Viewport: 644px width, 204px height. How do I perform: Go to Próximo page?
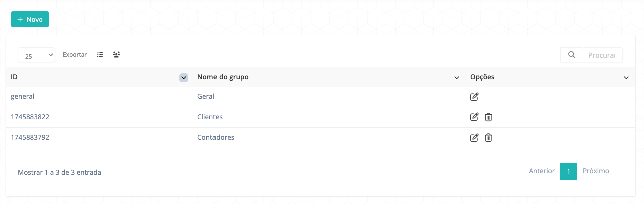point(596,171)
